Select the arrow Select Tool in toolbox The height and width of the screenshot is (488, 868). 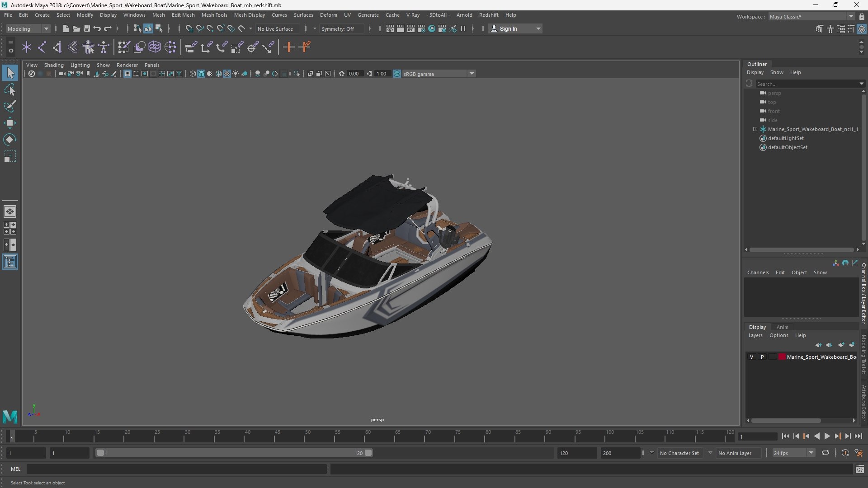(10, 73)
